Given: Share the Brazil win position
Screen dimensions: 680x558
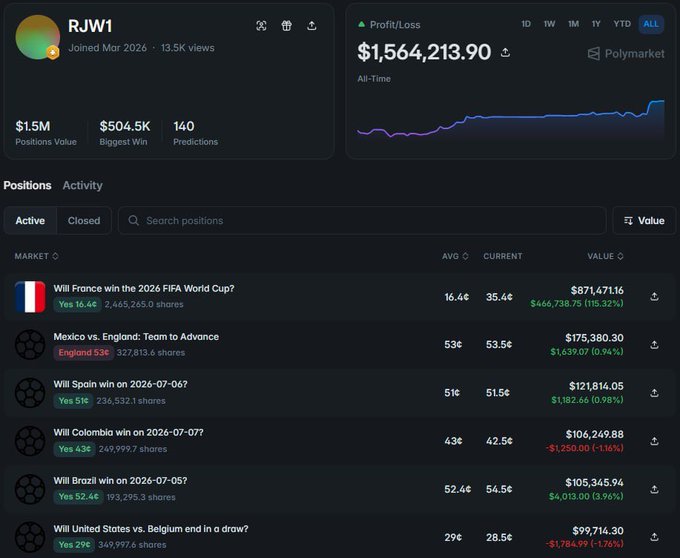Looking at the screenshot, I should point(654,489).
